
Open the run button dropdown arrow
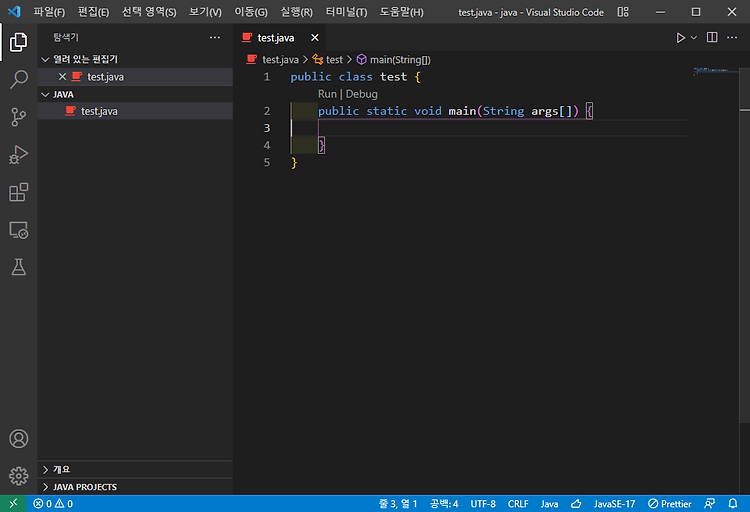click(x=694, y=37)
